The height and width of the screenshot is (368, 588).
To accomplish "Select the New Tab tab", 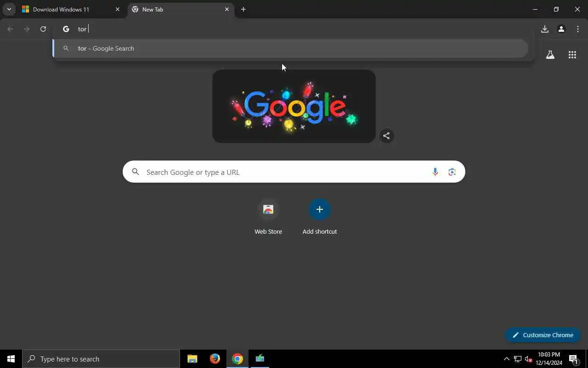I will point(181,9).
